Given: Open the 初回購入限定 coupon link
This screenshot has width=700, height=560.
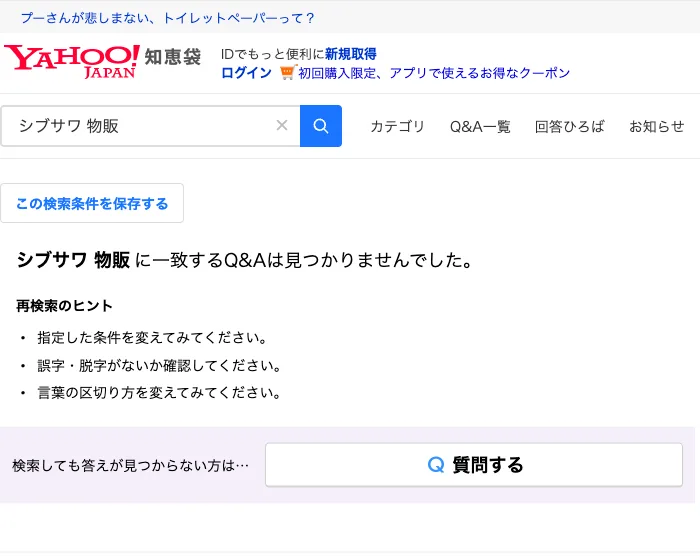Looking at the screenshot, I should [x=434, y=73].
